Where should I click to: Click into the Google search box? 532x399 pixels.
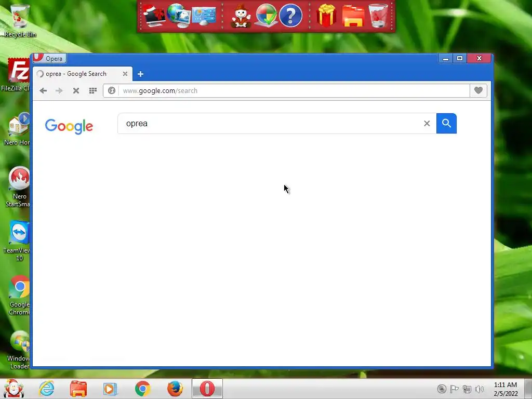(x=271, y=124)
